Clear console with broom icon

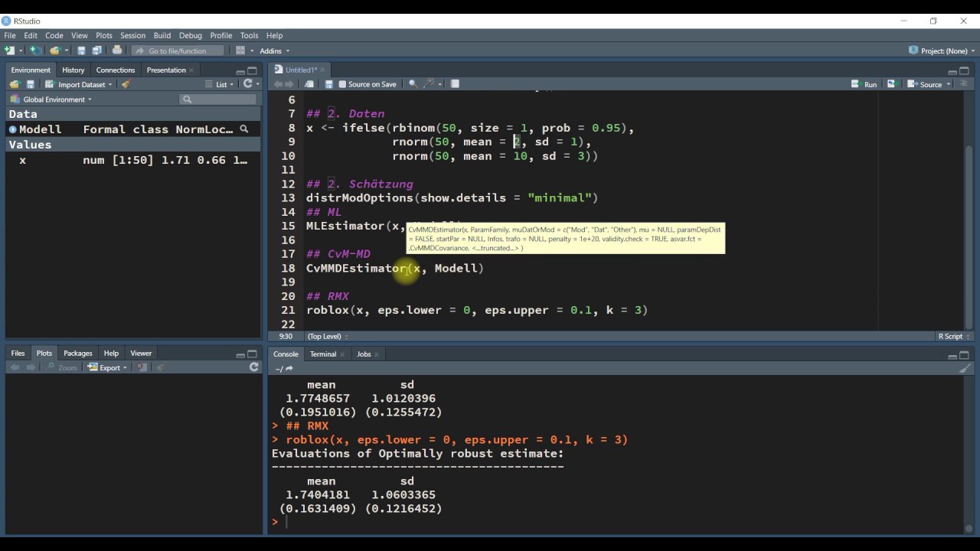click(x=965, y=368)
